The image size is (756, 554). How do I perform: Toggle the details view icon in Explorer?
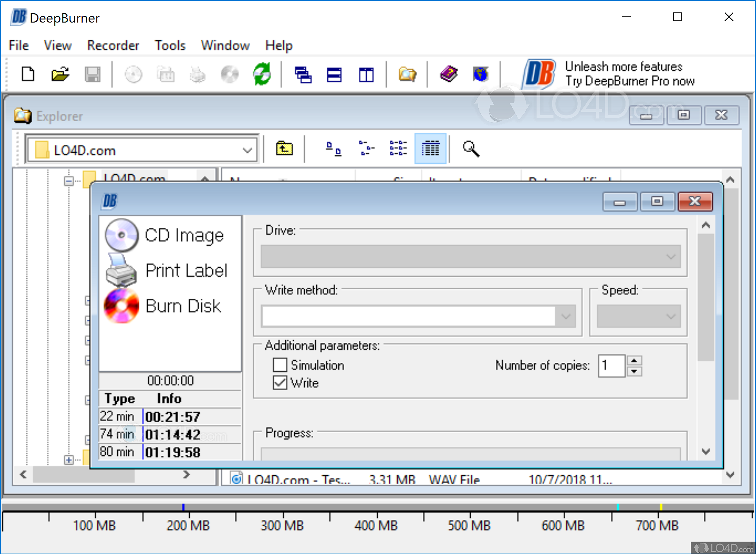pyautogui.click(x=430, y=148)
